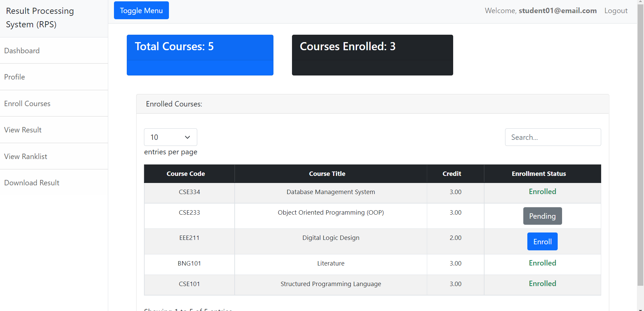Sort the table by Course Code header
Image resolution: width=644 pixels, height=311 pixels.
[x=185, y=174]
